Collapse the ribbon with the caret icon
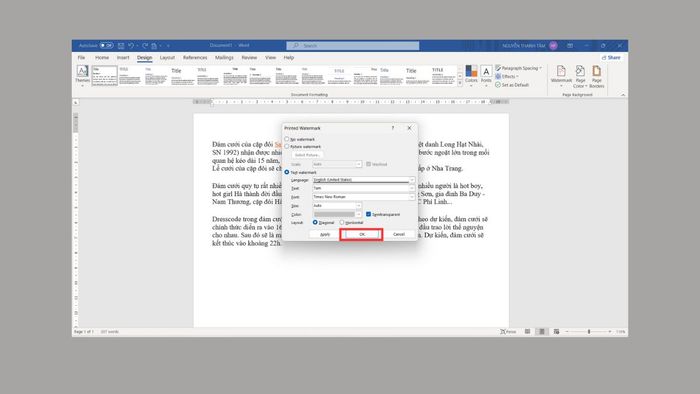This screenshot has height=394, width=700. click(x=623, y=95)
